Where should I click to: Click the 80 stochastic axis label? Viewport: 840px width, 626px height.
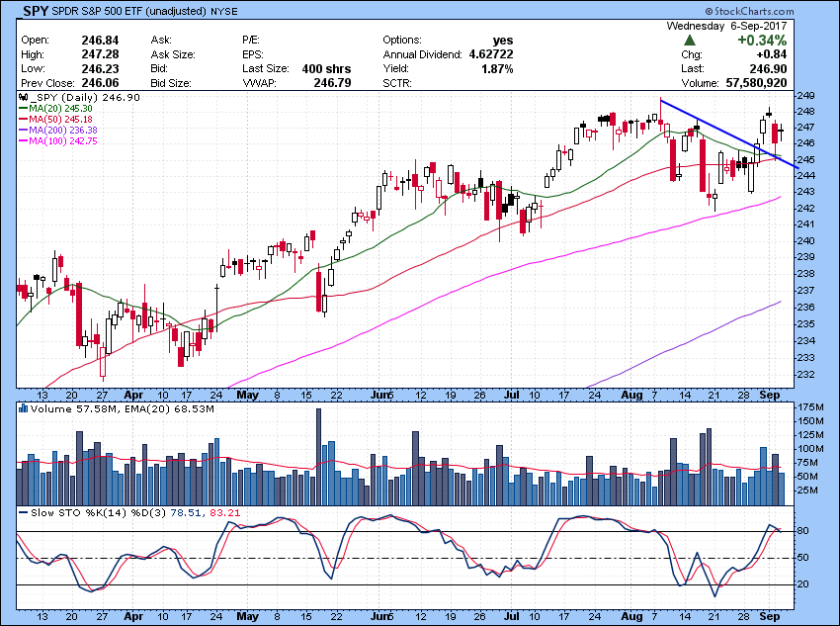[x=803, y=531]
